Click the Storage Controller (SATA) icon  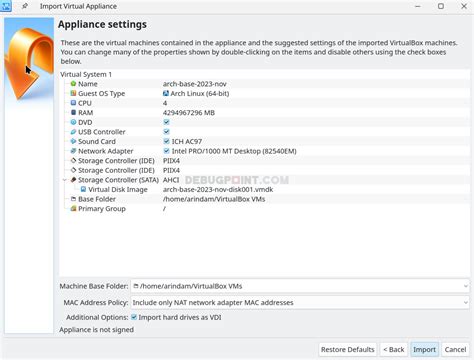73,180
